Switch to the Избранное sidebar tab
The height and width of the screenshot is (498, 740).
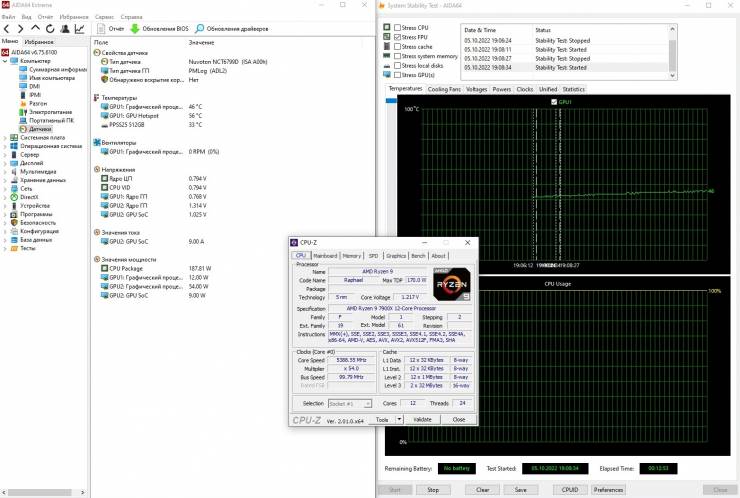pyautogui.click(x=39, y=42)
